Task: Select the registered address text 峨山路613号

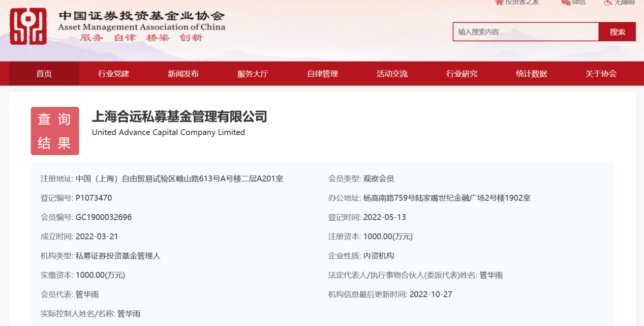Action: point(197,179)
